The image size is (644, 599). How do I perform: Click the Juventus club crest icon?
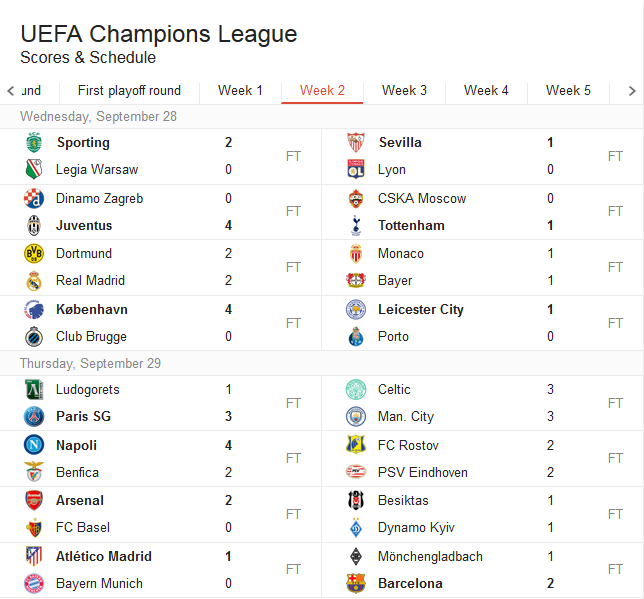click(35, 226)
